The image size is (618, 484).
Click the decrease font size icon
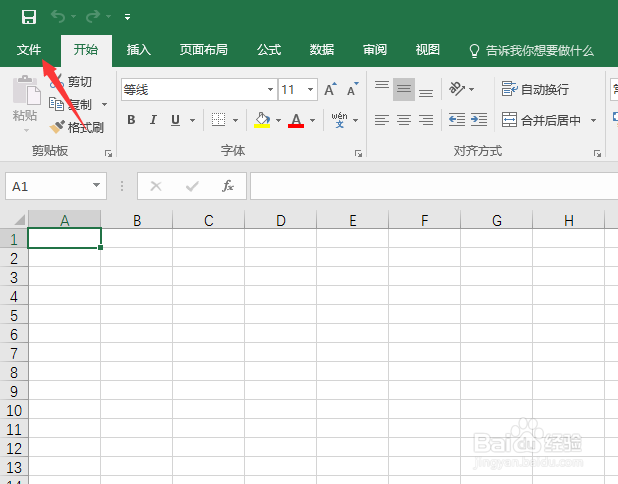pyautogui.click(x=352, y=89)
